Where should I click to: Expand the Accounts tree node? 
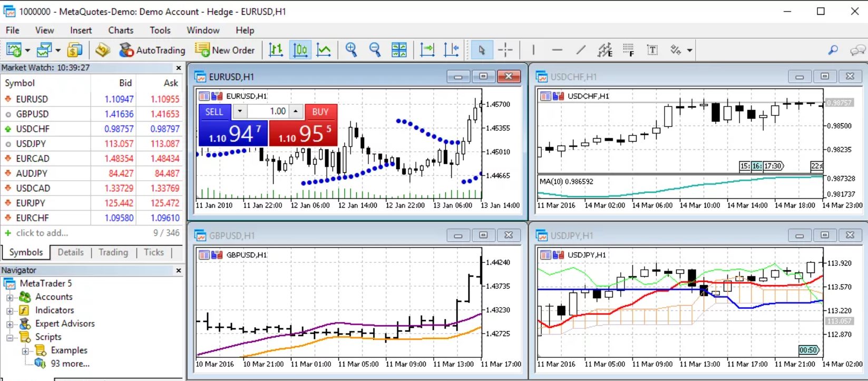[9, 297]
